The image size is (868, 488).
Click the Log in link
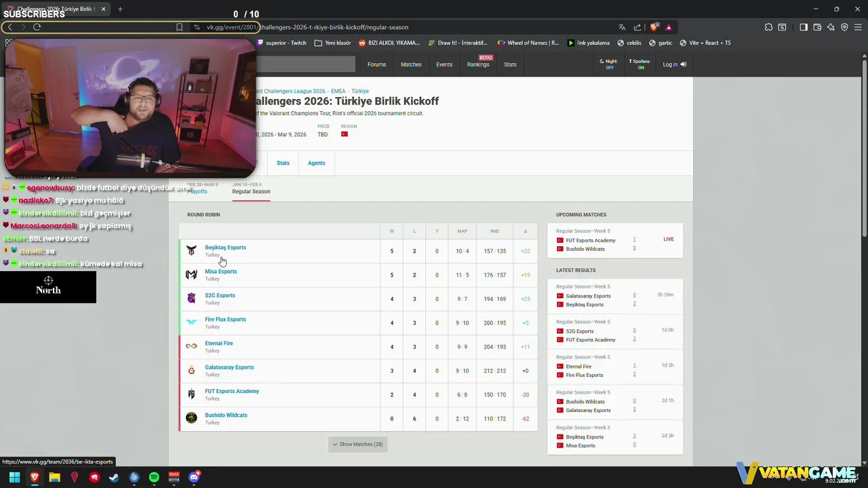674,64
